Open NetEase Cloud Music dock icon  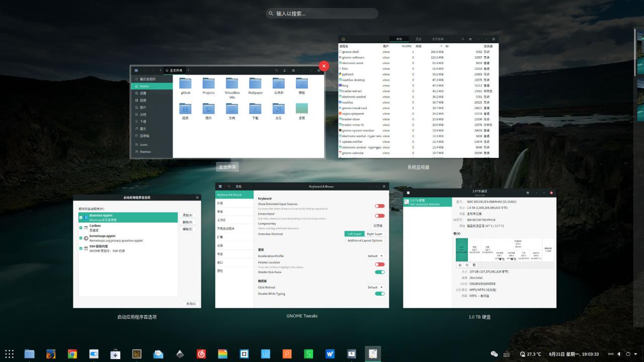point(201,354)
